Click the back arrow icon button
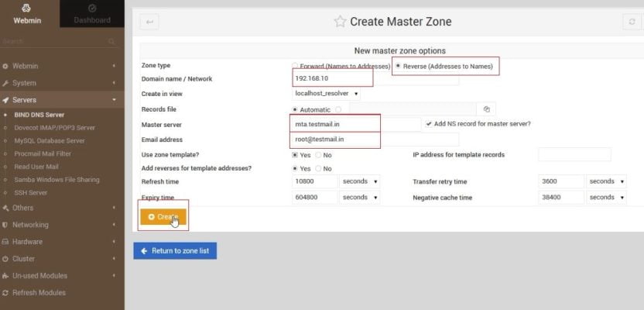This screenshot has height=310, width=644. tap(149, 22)
